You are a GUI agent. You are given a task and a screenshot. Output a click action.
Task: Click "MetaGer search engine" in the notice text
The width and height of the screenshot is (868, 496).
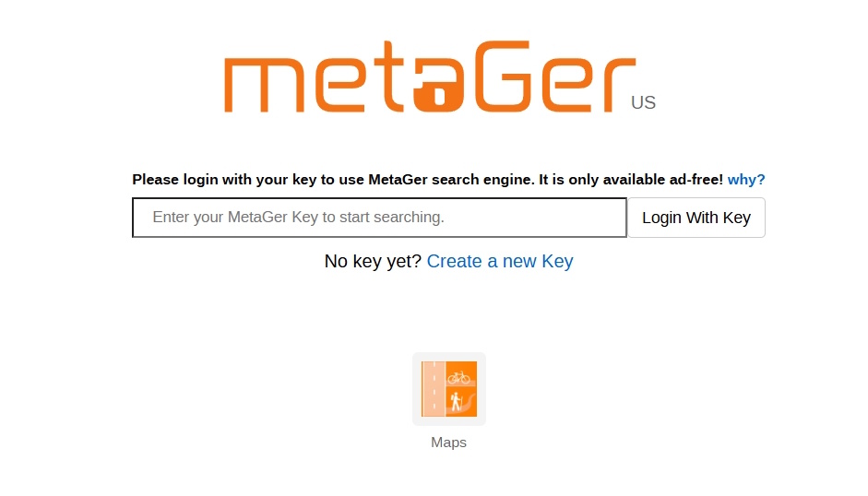tap(450, 180)
